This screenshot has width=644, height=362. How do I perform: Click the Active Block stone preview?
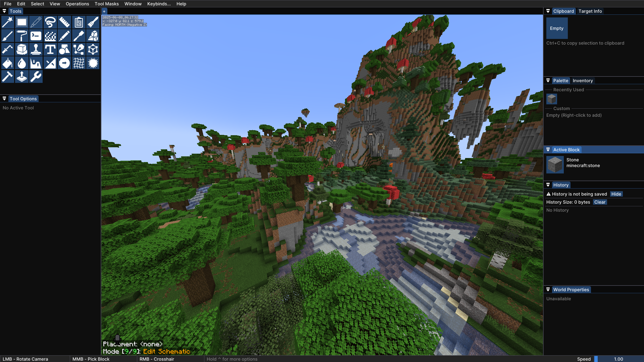[555, 165]
